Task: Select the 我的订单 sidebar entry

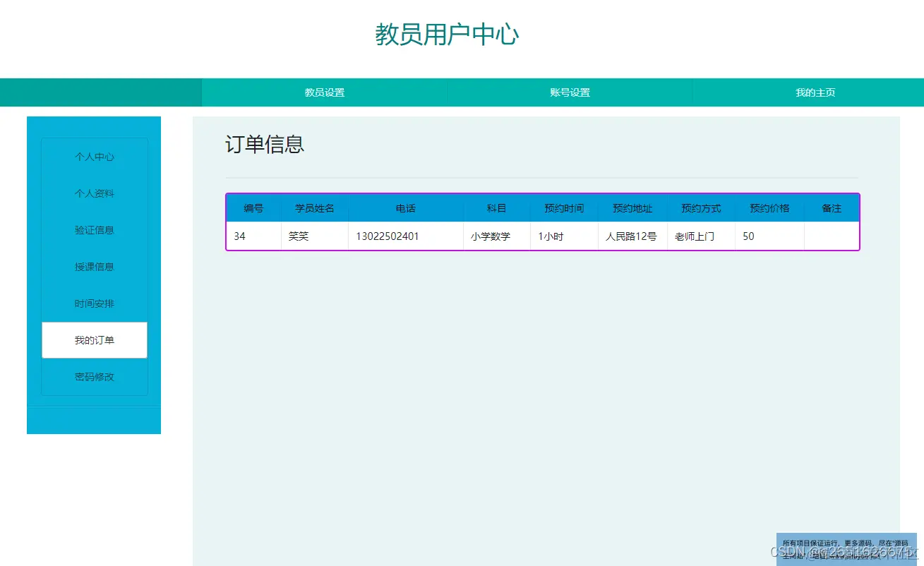Action: (x=95, y=339)
